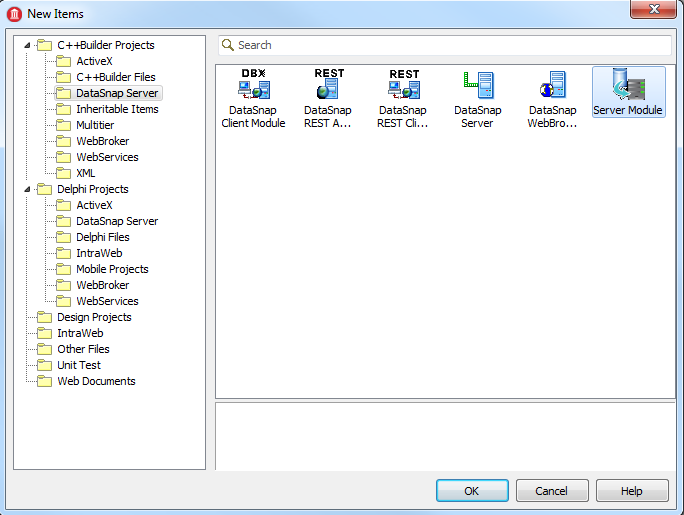Image resolution: width=684 pixels, height=515 pixels.
Task: Select the top-level IntraWeb folder
Action: (80, 333)
